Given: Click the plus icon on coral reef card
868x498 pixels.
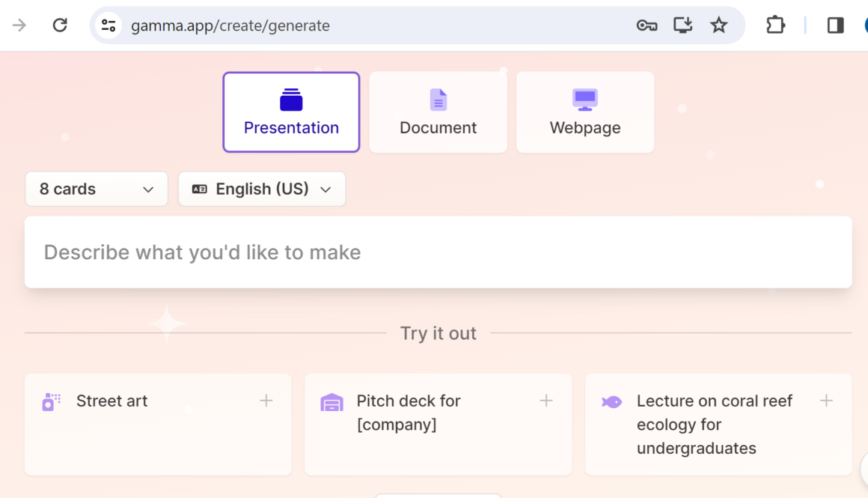Looking at the screenshot, I should (826, 401).
